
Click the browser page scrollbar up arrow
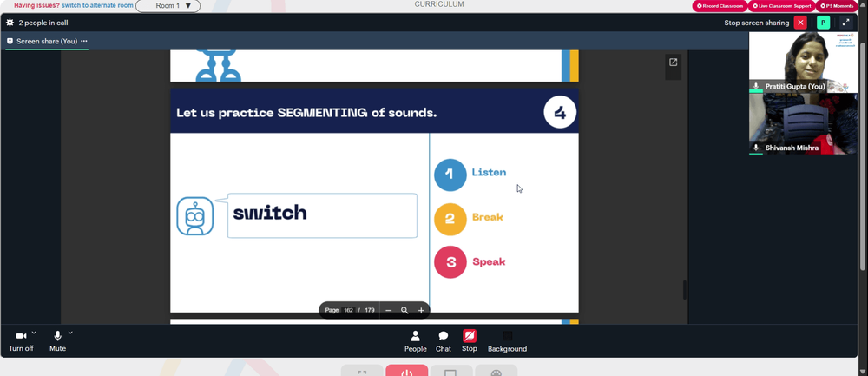coord(863,3)
